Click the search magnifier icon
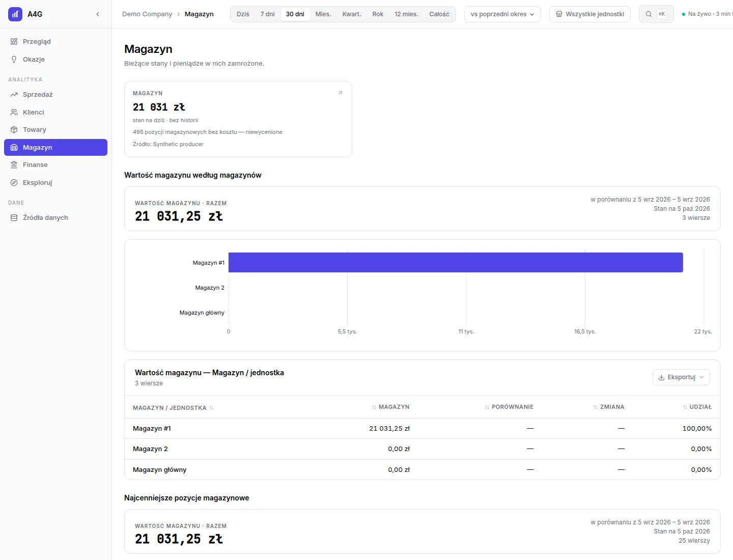 point(649,14)
